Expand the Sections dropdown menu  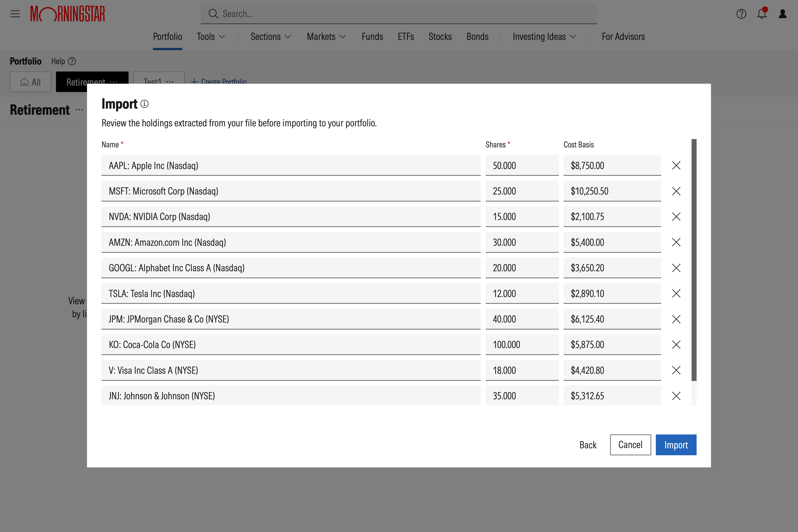click(x=271, y=37)
